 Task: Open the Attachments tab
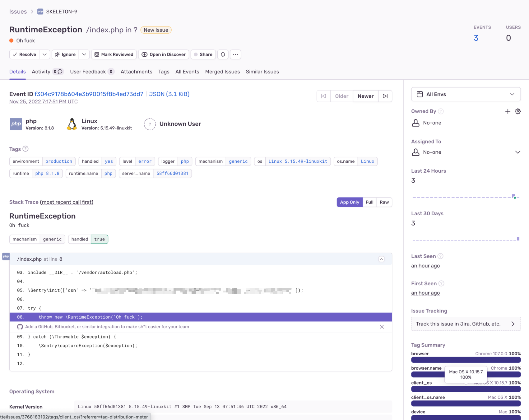pos(137,72)
